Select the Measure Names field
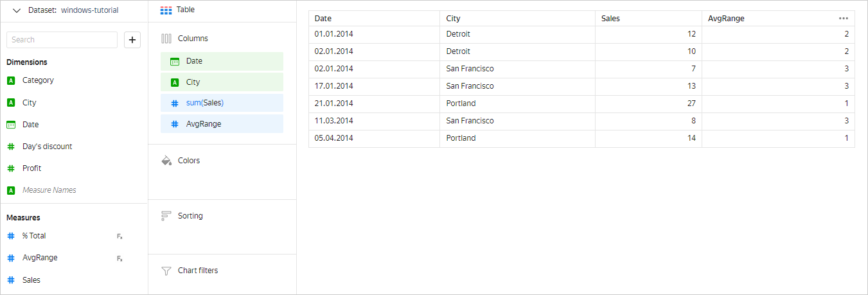868x295 pixels. (49, 190)
